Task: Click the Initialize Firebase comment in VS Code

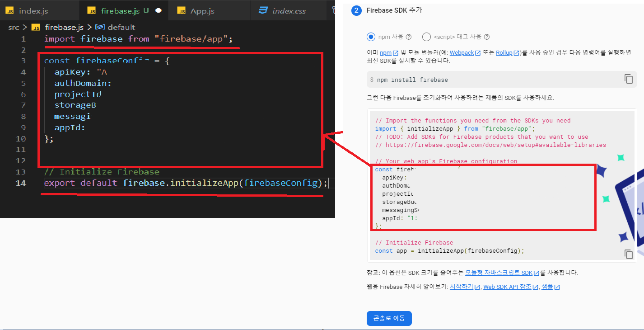Action: 102,172
